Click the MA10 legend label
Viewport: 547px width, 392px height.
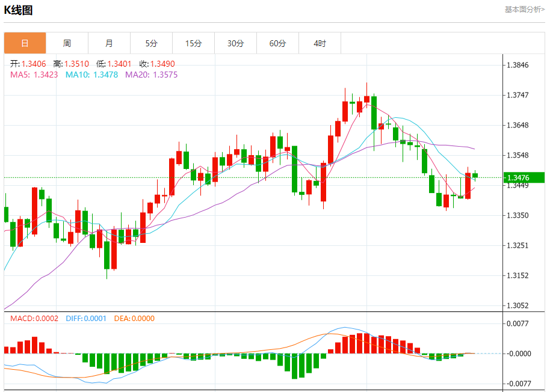tap(91, 75)
